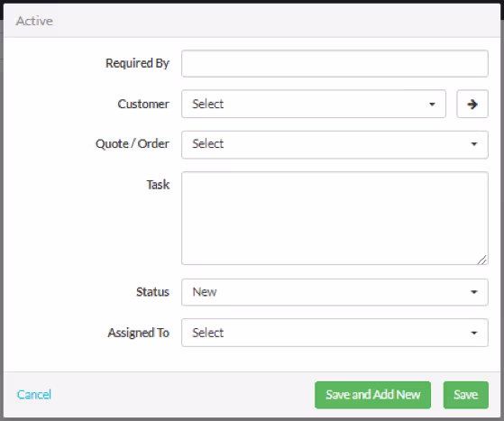The image size is (504, 421).
Task: Click the arrow button next to Customer
Action: point(472,104)
